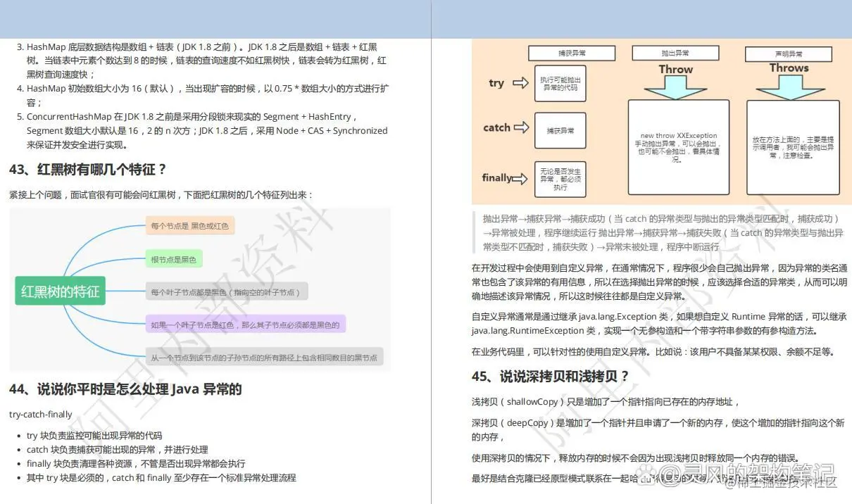The width and height of the screenshot is (852, 504).
Task: Click the box starting 放在方法上面的
Action: point(792,147)
